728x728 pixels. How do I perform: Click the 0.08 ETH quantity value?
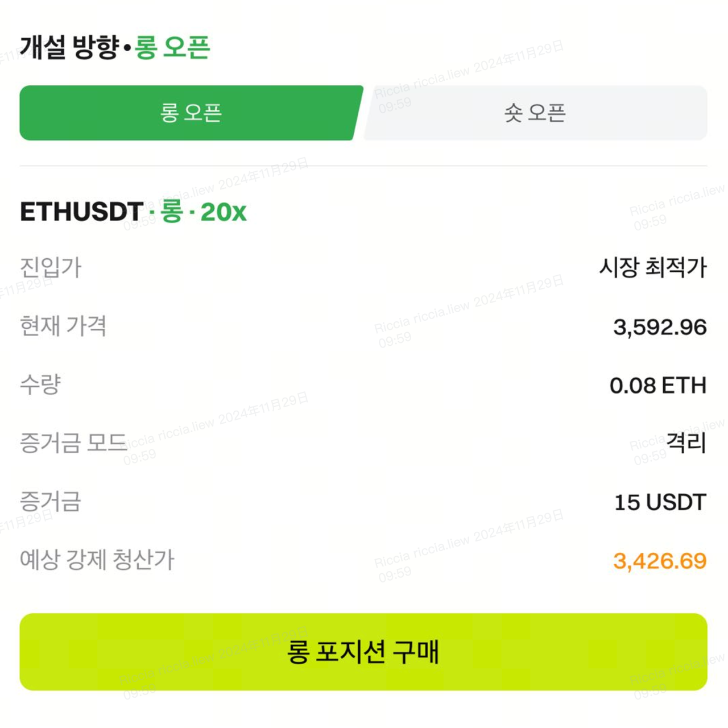pyautogui.click(x=657, y=386)
